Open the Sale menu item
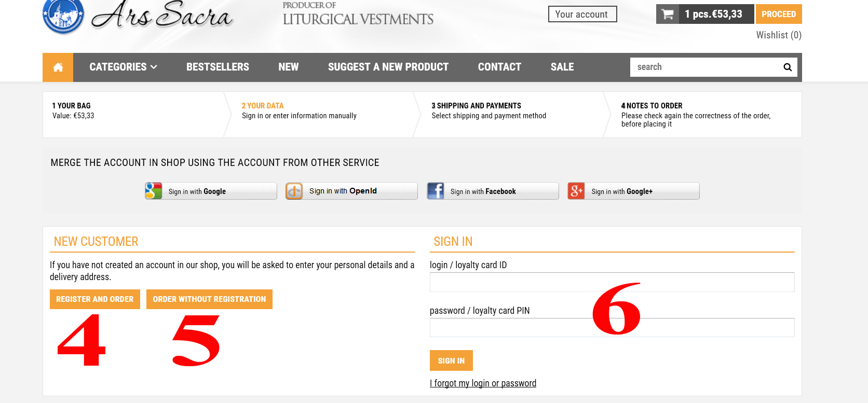Screen dimensions: 868x403 [x=562, y=67]
